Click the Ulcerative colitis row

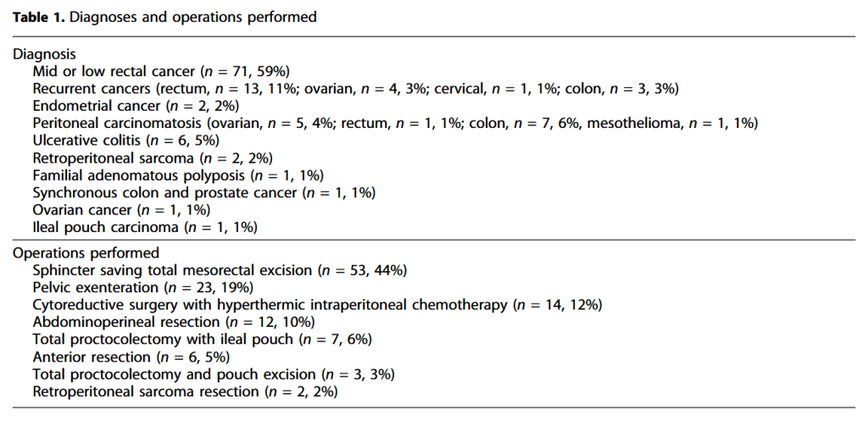pos(125,141)
